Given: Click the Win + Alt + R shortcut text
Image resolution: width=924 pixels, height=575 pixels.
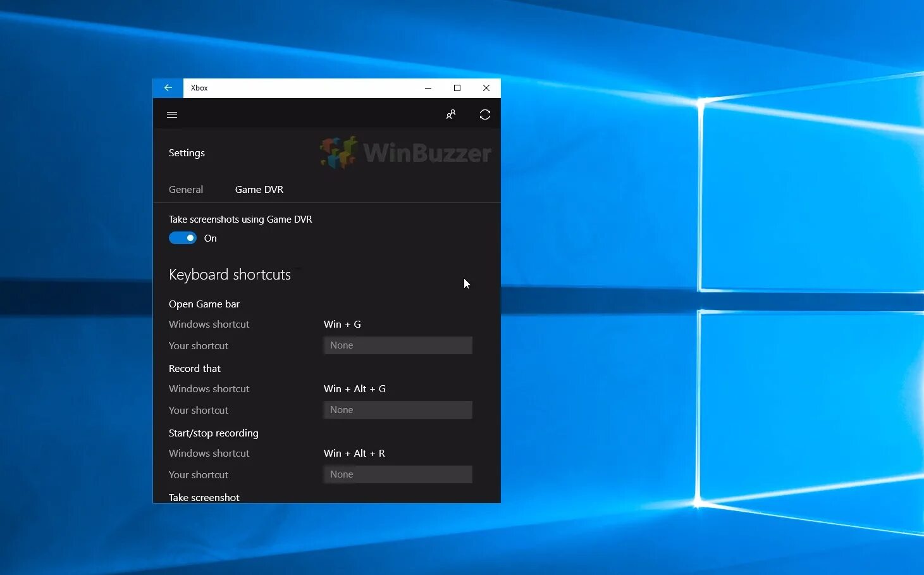Looking at the screenshot, I should click(354, 454).
